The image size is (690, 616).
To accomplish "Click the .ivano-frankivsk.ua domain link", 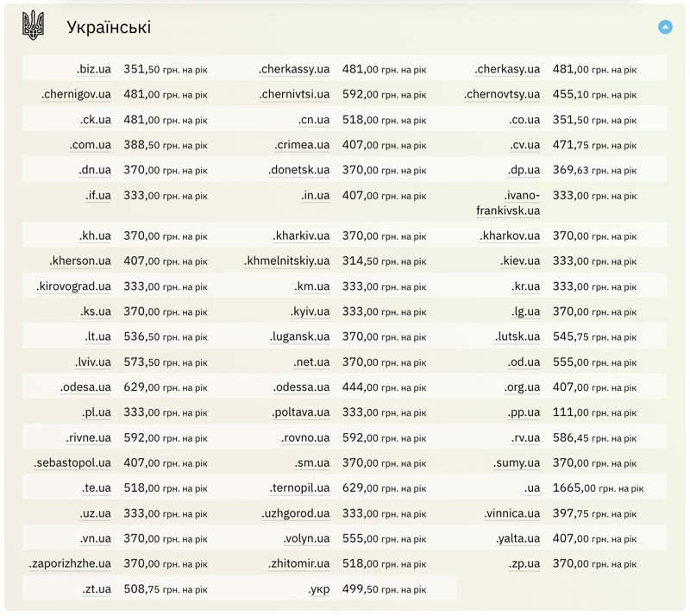I will tap(509, 203).
